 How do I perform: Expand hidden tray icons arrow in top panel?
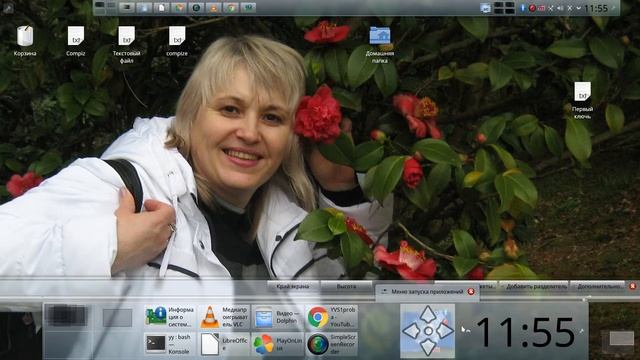[x=579, y=8]
